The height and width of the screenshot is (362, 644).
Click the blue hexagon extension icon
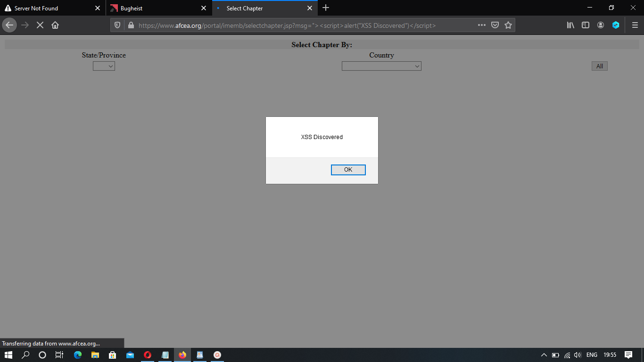[x=616, y=25]
